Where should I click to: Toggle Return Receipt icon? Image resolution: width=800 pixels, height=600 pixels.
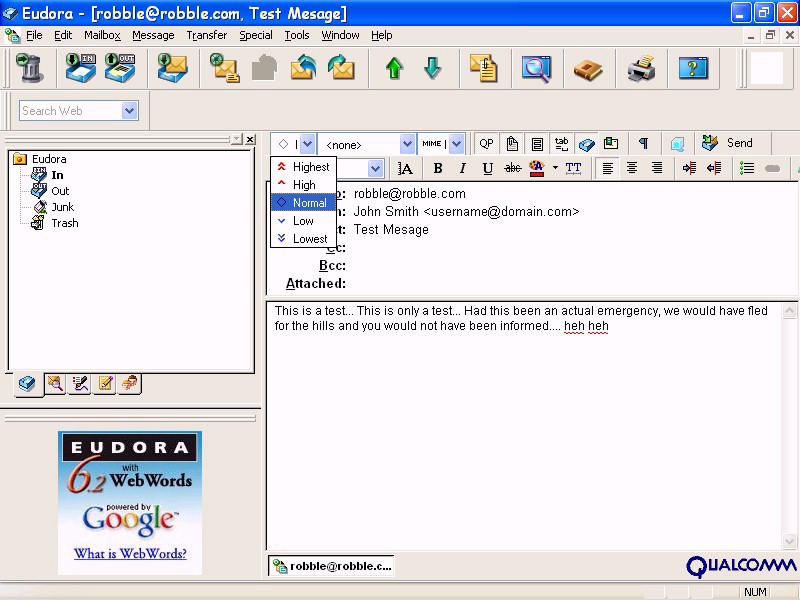click(x=611, y=144)
